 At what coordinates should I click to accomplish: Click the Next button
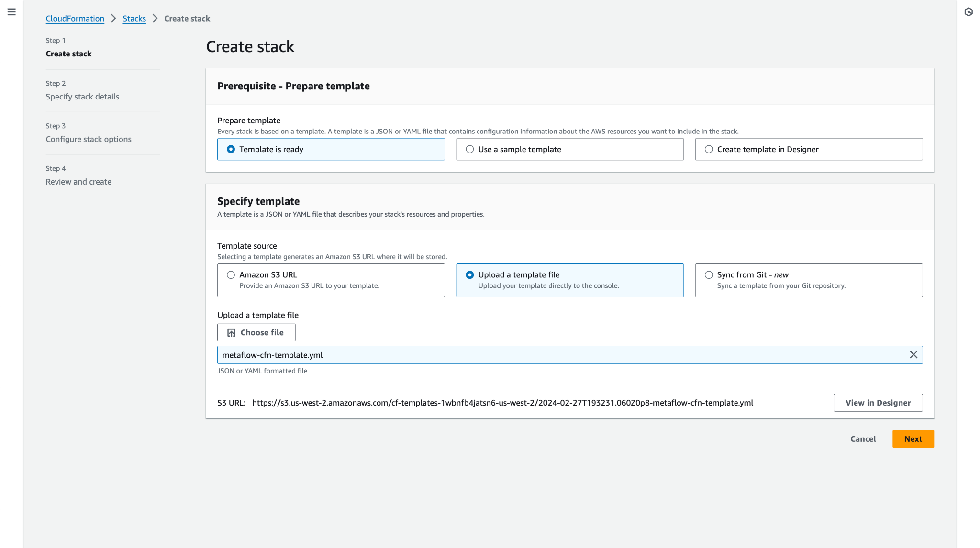pos(913,438)
